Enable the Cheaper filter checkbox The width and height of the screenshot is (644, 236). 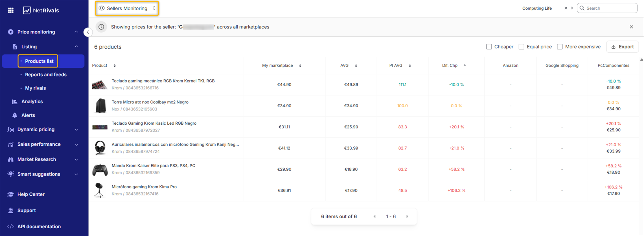489,47
